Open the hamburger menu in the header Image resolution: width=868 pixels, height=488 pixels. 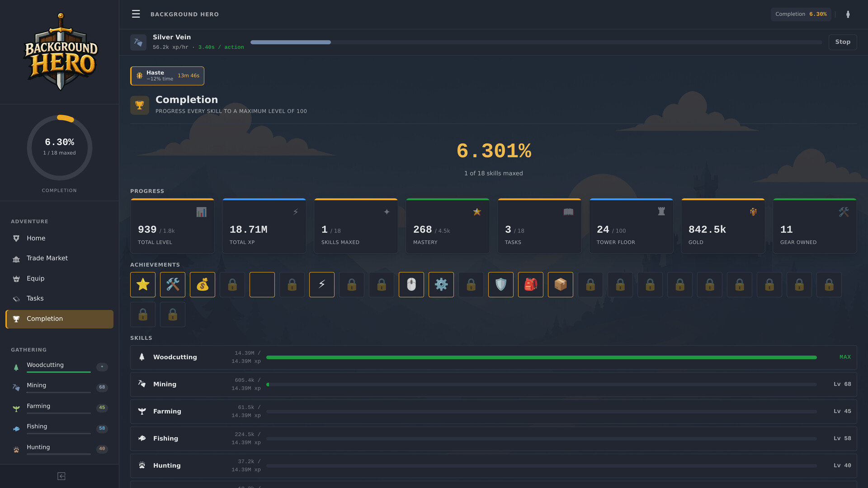pos(136,14)
